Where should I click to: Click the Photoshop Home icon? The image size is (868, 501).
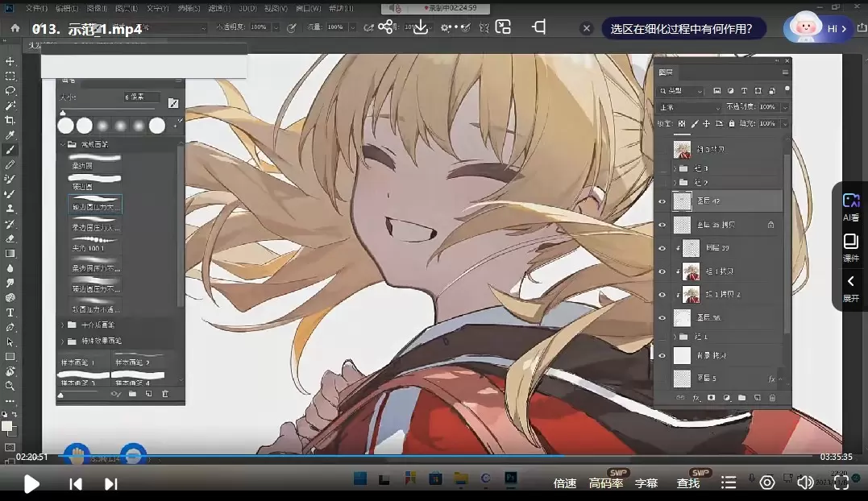point(15,27)
